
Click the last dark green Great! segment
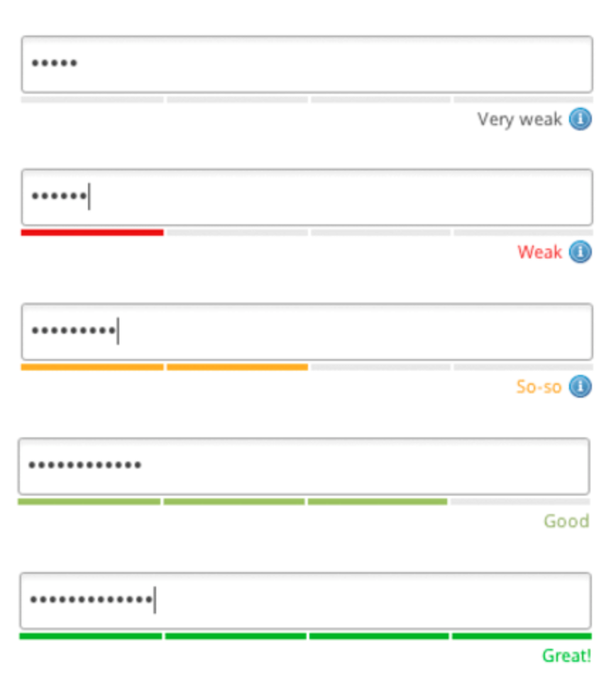point(522,636)
